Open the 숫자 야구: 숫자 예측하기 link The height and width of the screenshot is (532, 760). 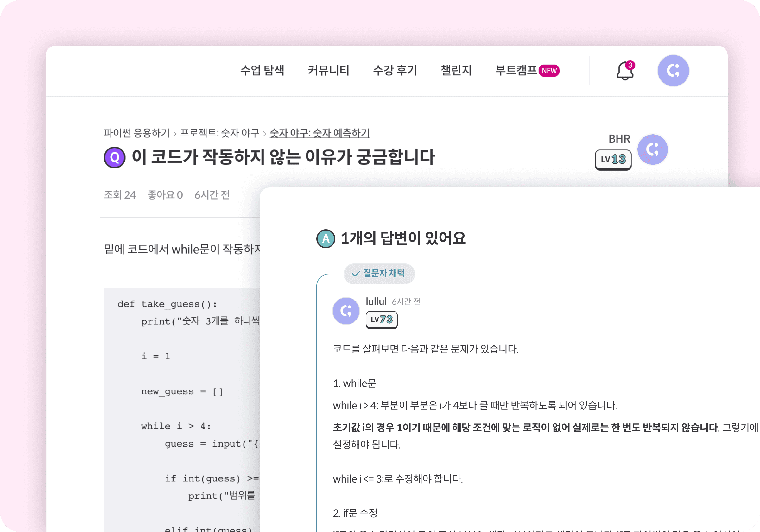tap(320, 133)
